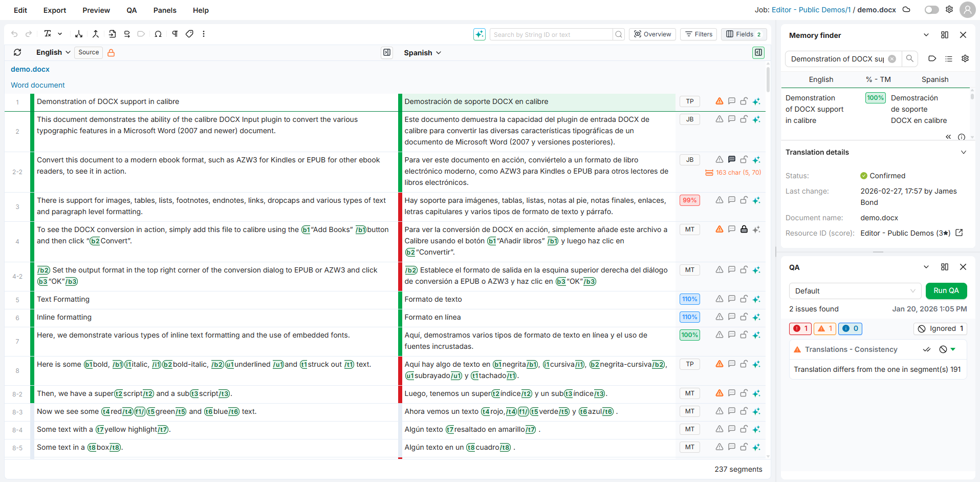Open the Spanish target language dropdown
This screenshot has width=980, height=482.
(x=422, y=53)
